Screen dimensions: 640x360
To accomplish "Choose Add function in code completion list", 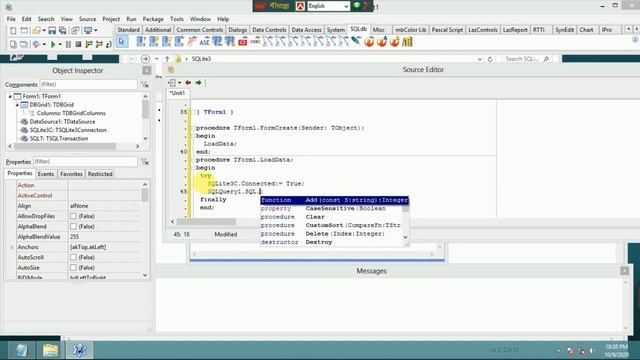I will tap(334, 200).
